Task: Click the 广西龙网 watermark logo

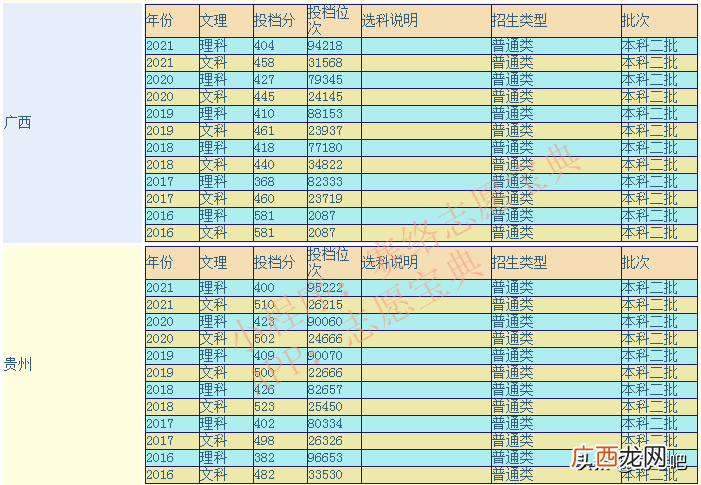Action: 629,459
